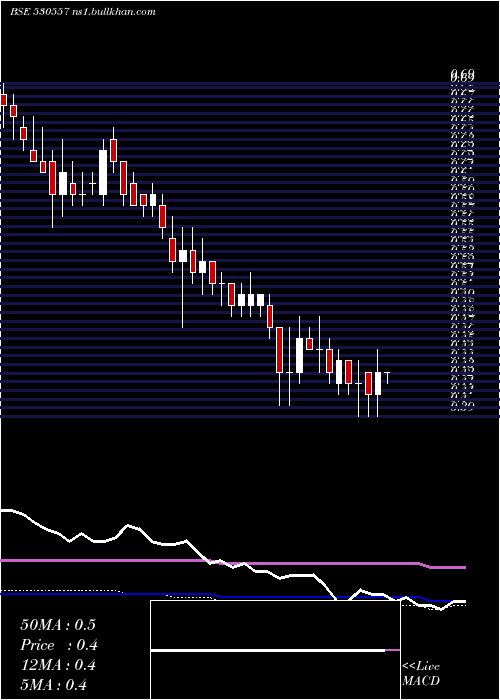500x700 pixels.
Task: Select the "12MA : 0.4" legend value
Action: pyautogui.click(x=58, y=665)
